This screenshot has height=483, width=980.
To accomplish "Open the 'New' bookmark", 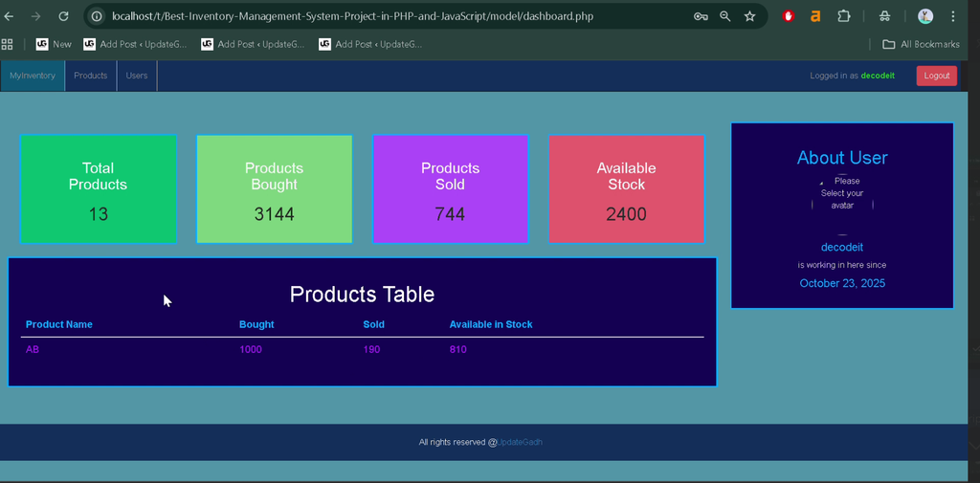I will pos(54,44).
